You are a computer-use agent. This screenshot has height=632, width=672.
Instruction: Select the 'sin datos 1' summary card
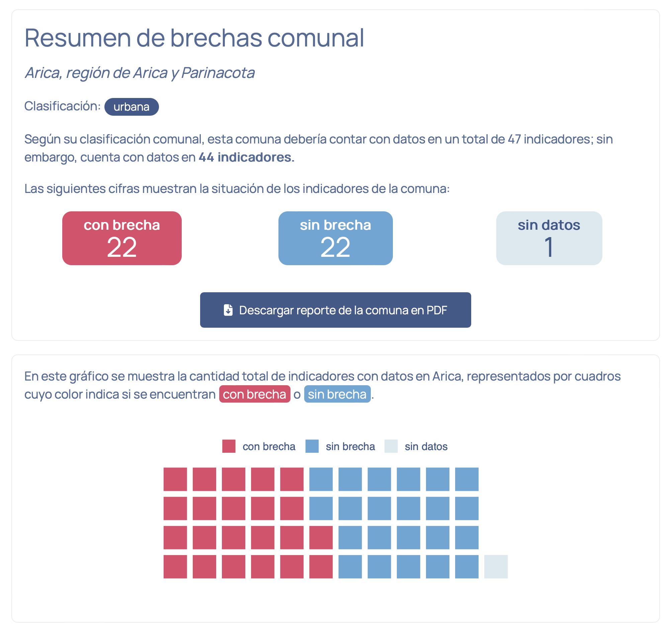pyautogui.click(x=549, y=238)
